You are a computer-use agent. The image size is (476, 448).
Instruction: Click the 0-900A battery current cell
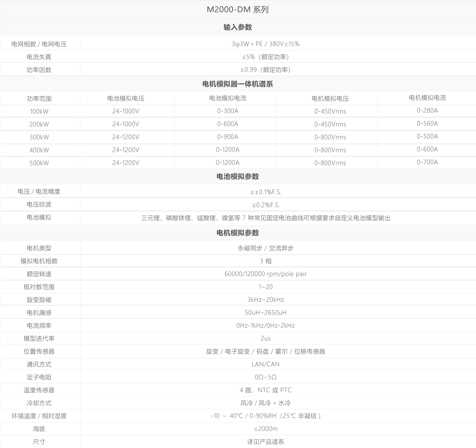click(x=228, y=137)
